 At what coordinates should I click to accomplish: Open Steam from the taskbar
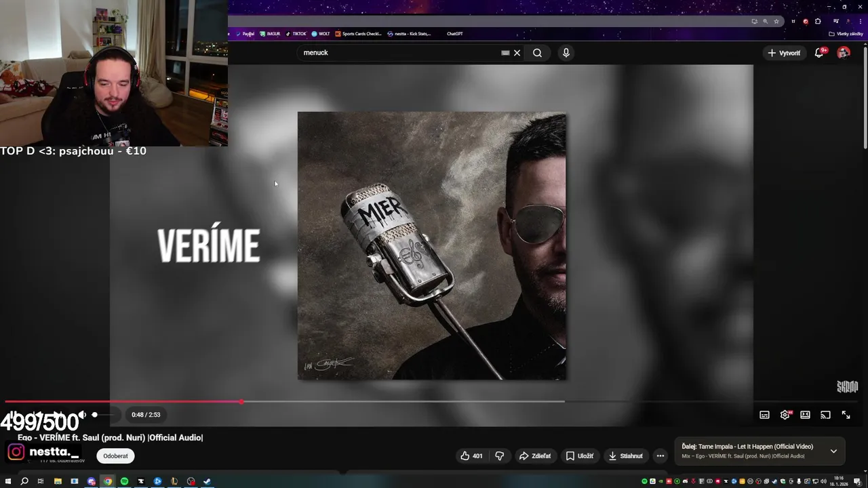click(x=208, y=481)
